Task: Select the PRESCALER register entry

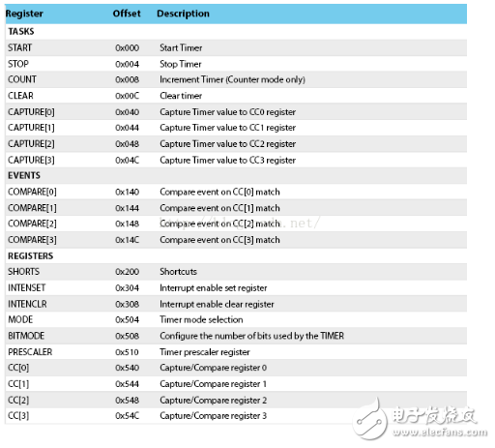Action: 30,352
